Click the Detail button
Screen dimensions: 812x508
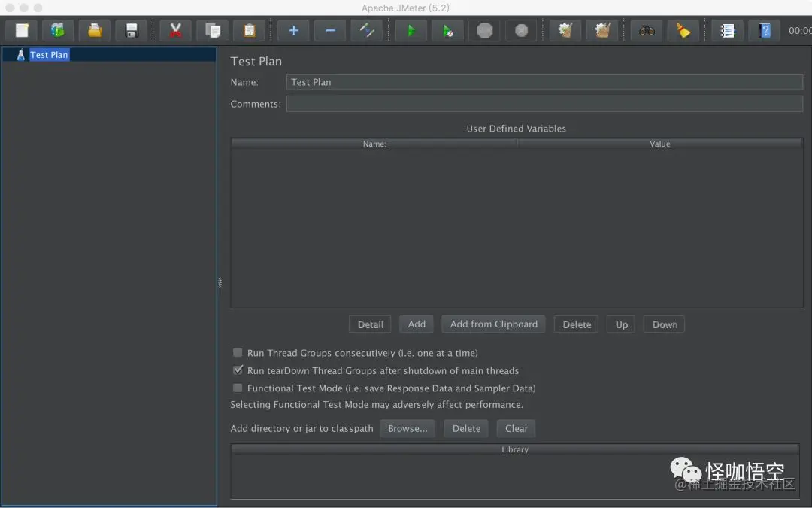tap(370, 324)
